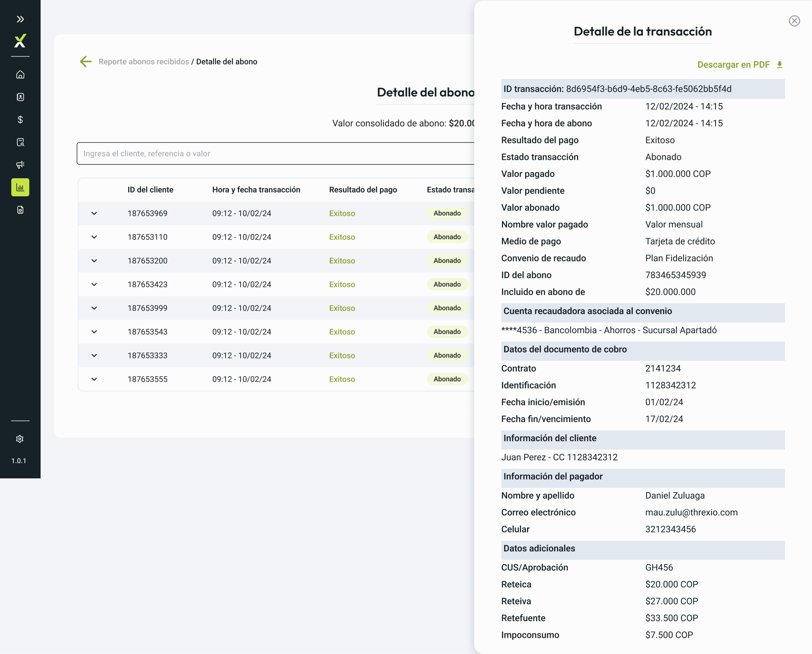Open the document search icon in sidebar
This screenshot has width=812, height=654.
(20, 143)
